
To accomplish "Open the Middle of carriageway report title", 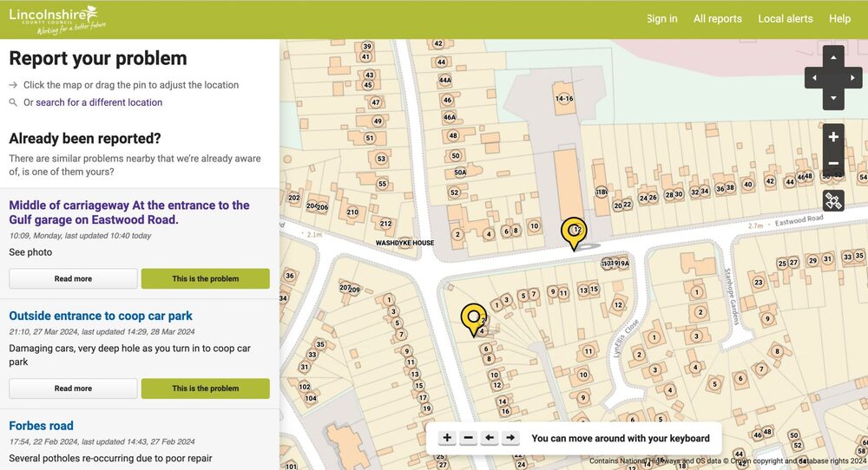I will coord(129,212).
